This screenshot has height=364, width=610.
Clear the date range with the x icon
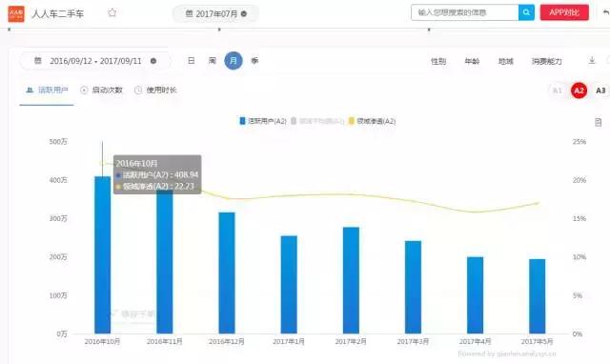(153, 61)
